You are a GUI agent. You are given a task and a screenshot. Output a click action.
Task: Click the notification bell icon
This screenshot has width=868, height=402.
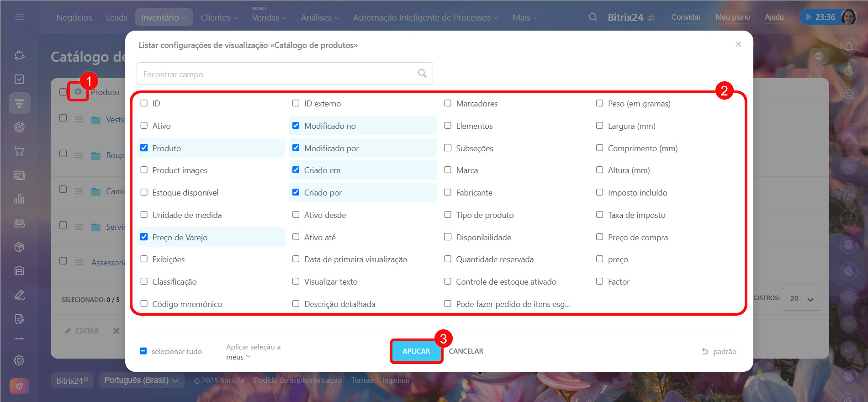(x=848, y=47)
